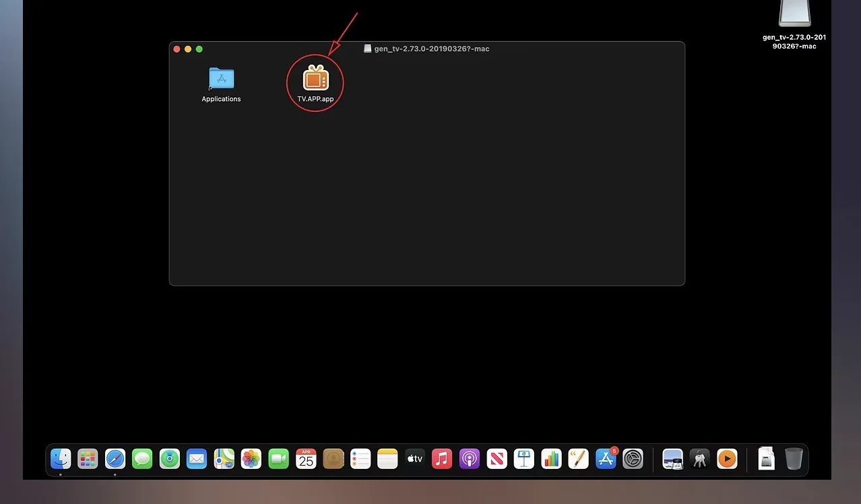Open Photos from the Dock
Image resolution: width=861 pixels, height=504 pixels.
pos(251,459)
